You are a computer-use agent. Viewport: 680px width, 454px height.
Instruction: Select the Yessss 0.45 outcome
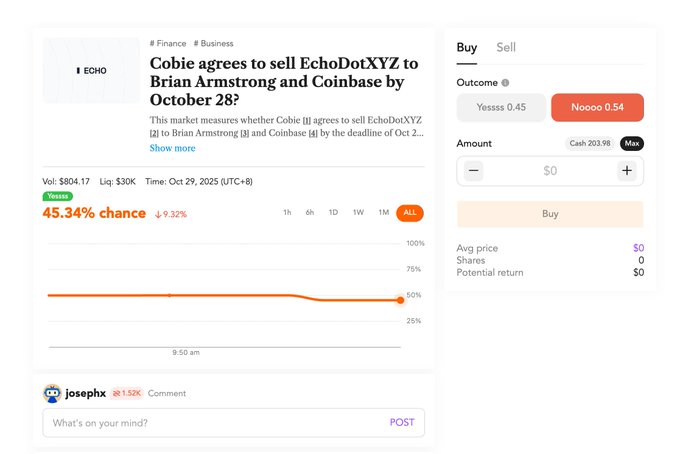pos(501,107)
